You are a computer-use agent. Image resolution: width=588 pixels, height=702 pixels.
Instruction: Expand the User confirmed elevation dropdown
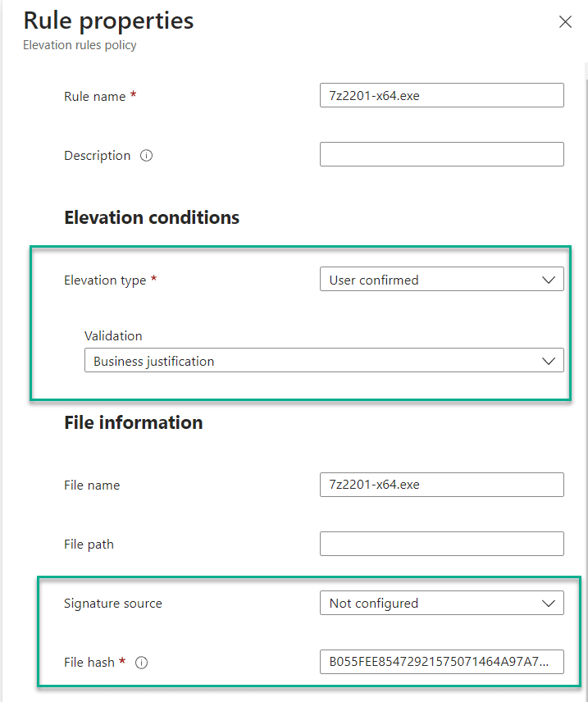click(441, 280)
